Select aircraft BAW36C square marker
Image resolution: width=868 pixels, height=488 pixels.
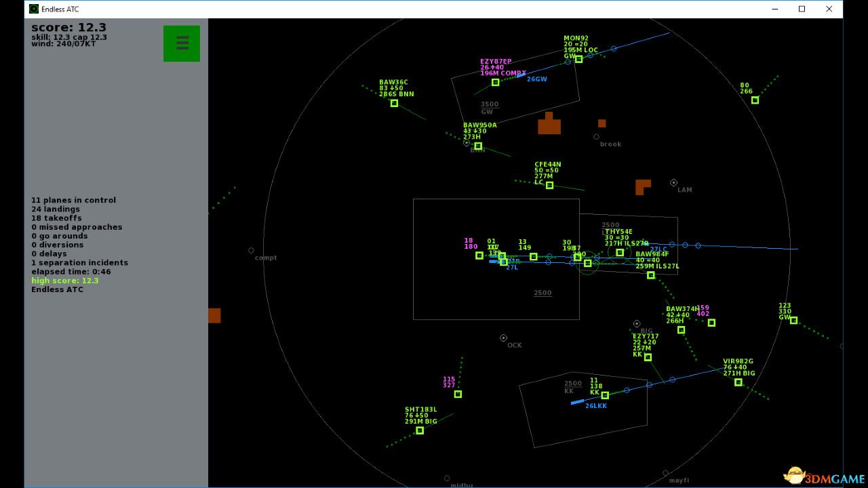tap(394, 103)
